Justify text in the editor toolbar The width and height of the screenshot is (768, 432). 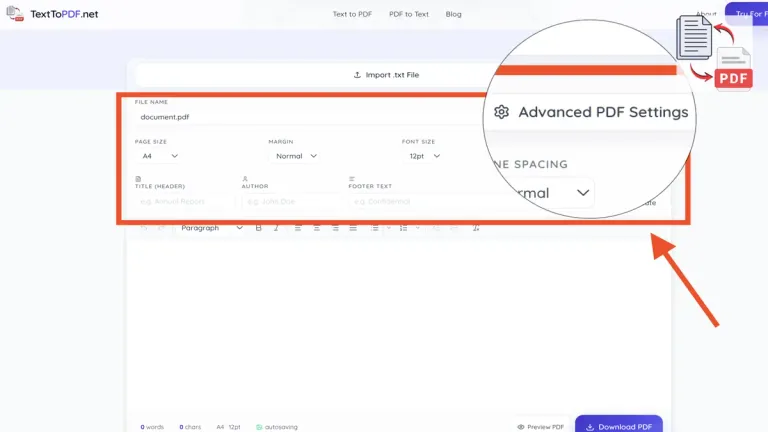pyautogui.click(x=353, y=228)
